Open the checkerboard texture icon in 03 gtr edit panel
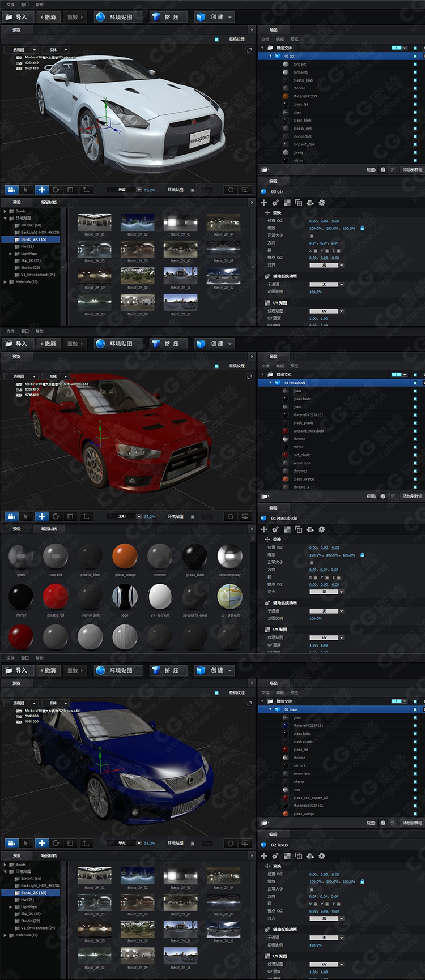 click(287, 202)
